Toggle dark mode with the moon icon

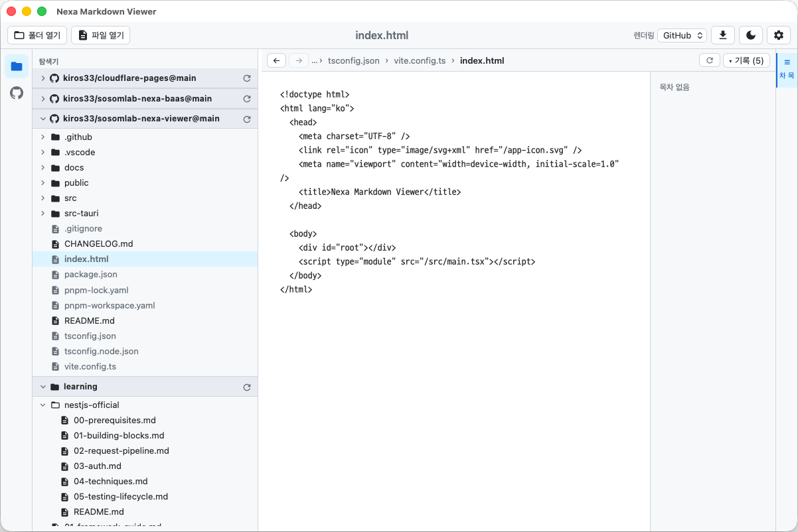click(x=751, y=35)
